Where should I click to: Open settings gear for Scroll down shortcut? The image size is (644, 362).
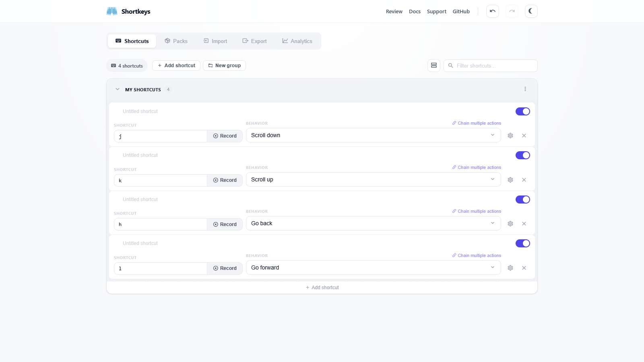click(510, 136)
